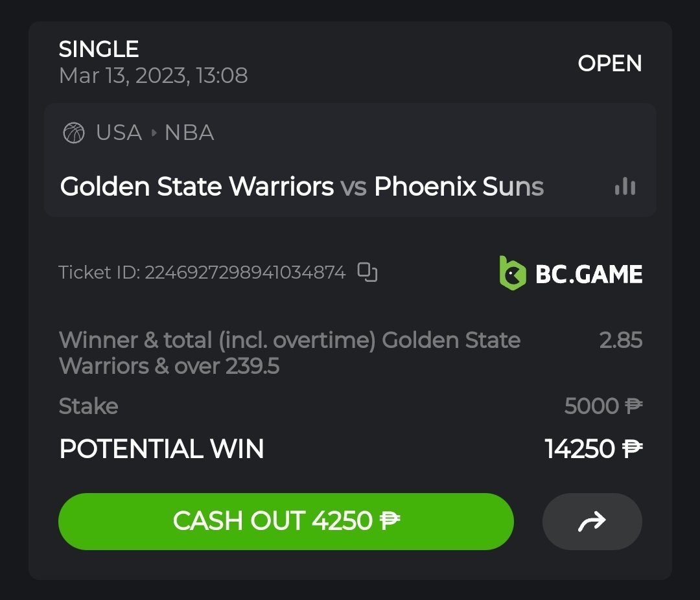The width and height of the screenshot is (700, 600).
Task: Click the ticket ID number text
Action: pyautogui.click(x=245, y=272)
